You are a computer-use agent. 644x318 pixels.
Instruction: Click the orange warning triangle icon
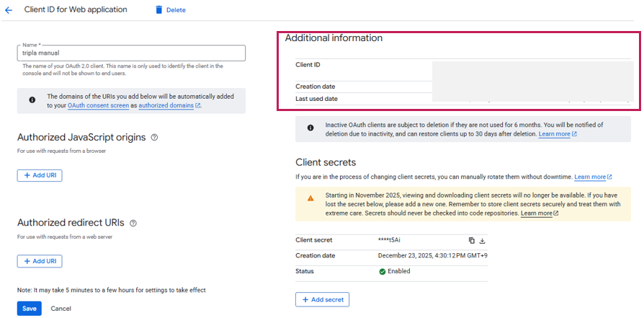click(x=310, y=198)
